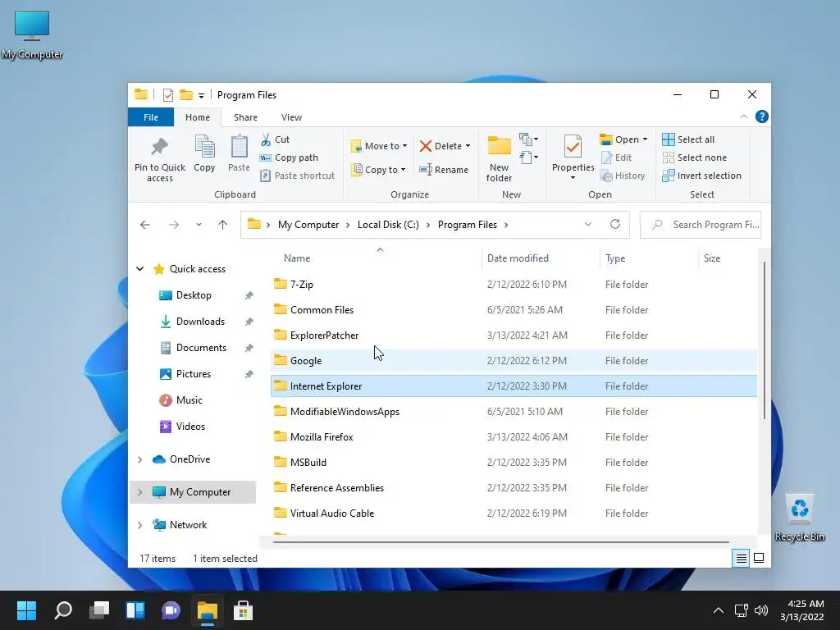Select Pictures in the navigation pane
This screenshot has height=630, width=840.
pos(193,374)
